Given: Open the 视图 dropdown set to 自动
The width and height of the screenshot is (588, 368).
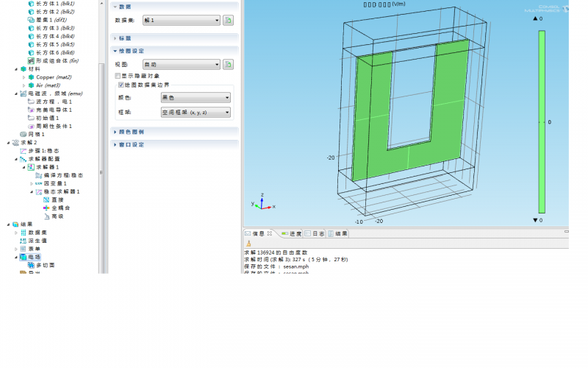Looking at the screenshot, I should (181, 65).
